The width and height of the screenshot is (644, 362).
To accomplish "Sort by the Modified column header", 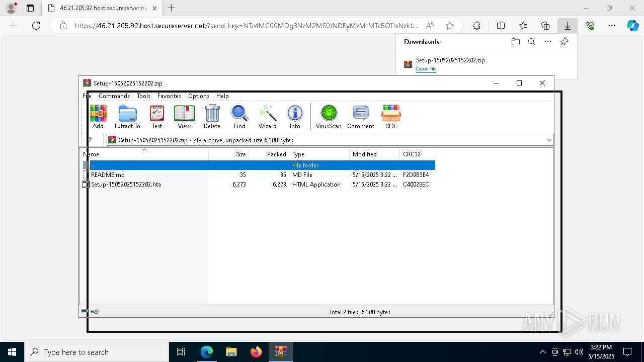I will 374,154.
